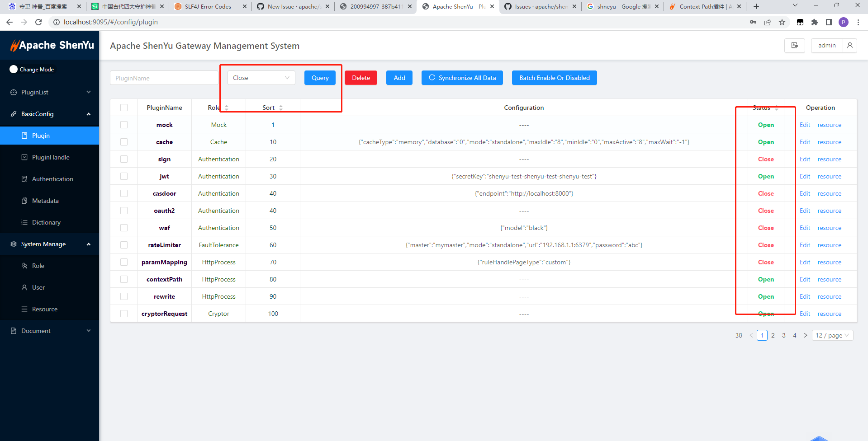Click the Open status of rewrite row

[x=766, y=296]
